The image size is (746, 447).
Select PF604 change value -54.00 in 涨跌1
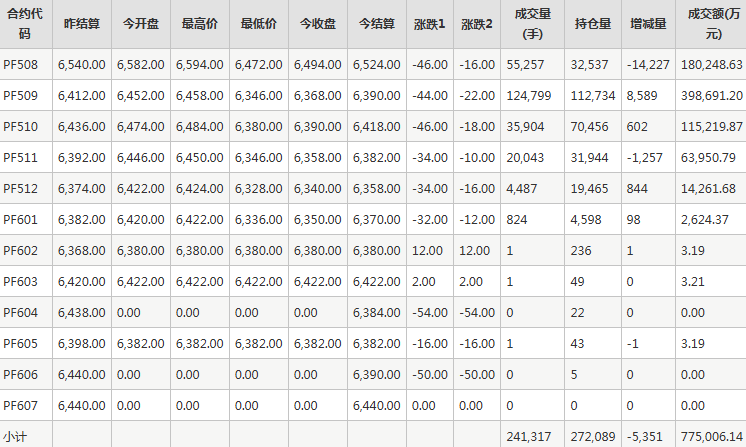click(430, 312)
